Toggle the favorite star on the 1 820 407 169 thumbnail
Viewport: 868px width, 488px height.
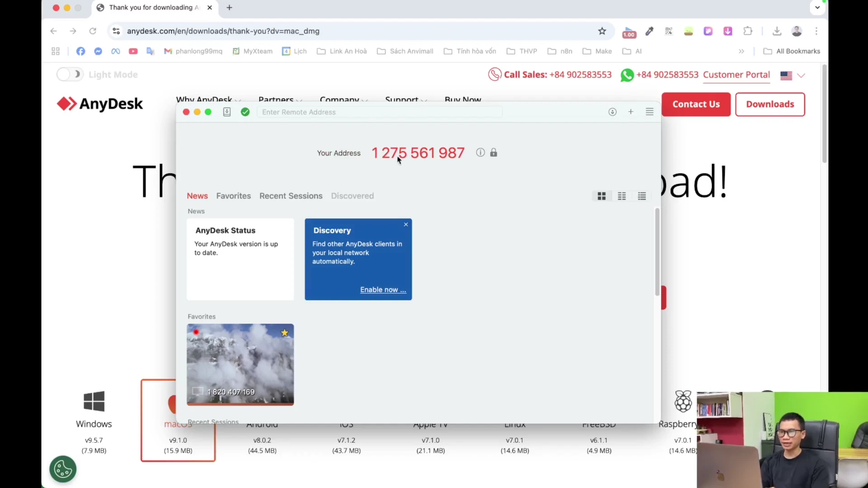284,333
